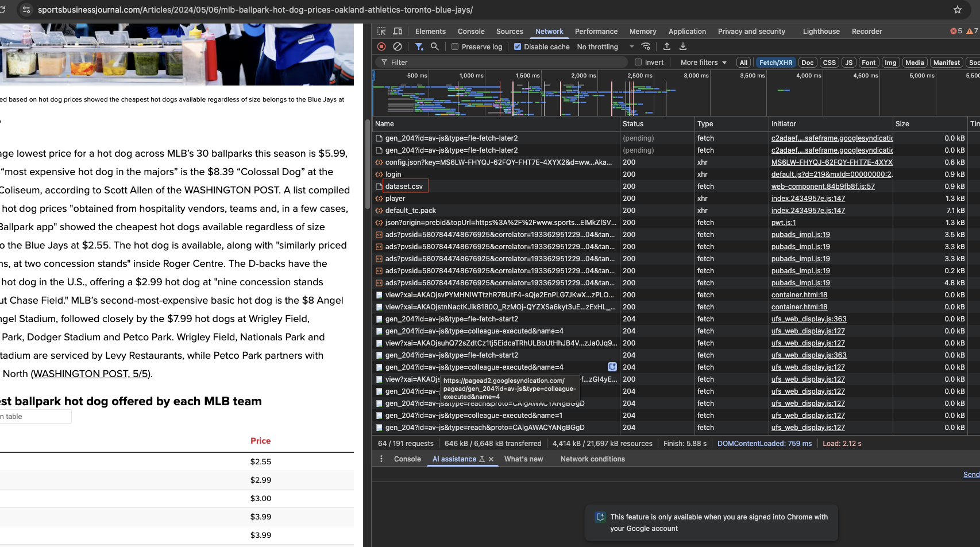
Task: Open the What's new drawer tab
Action: (523, 459)
